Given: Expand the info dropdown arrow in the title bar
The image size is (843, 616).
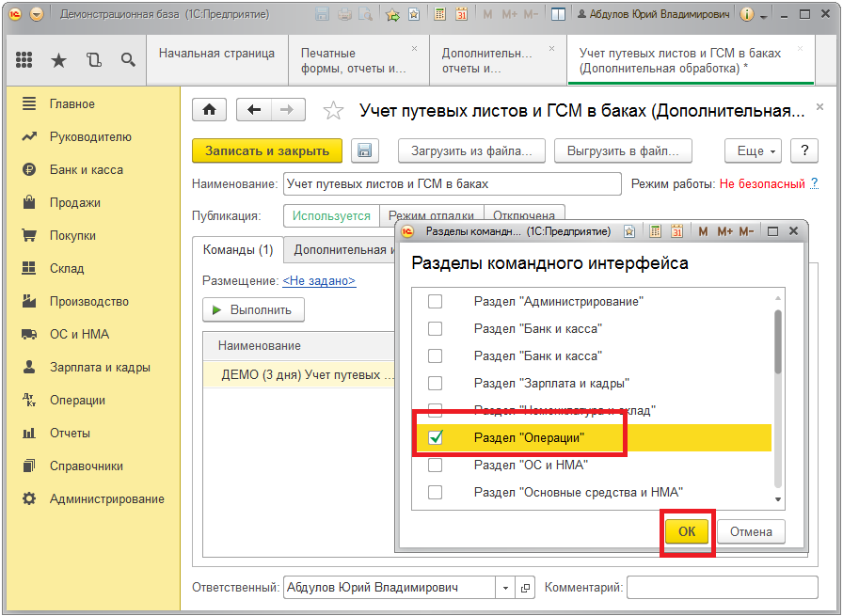Looking at the screenshot, I should [763, 15].
